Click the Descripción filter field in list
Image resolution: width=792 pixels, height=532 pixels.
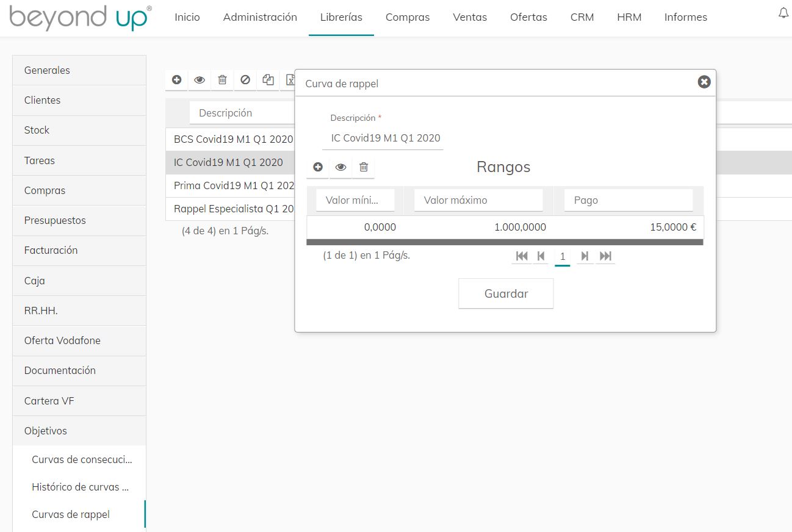[x=242, y=113]
